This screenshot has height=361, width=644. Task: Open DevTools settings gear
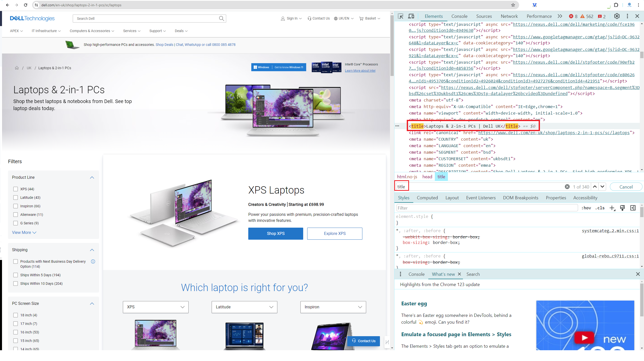(x=617, y=16)
